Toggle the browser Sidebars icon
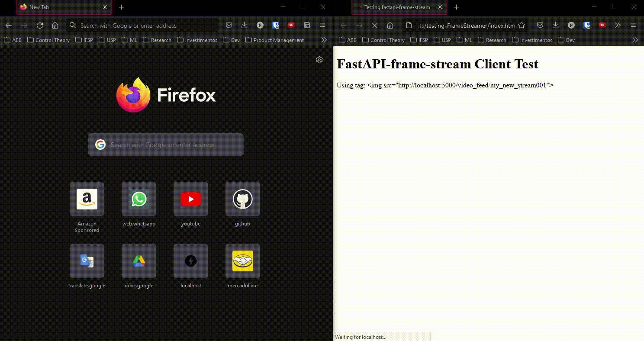Image resolution: width=644 pixels, height=341 pixels. [x=307, y=25]
